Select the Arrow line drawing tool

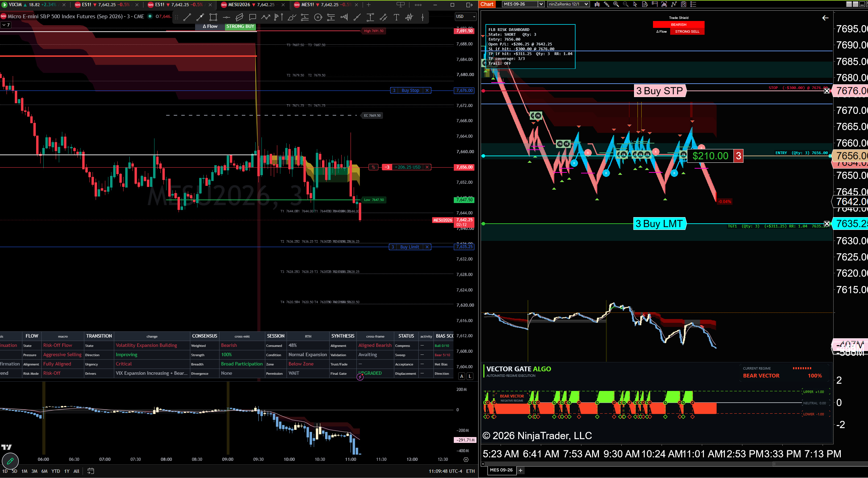pyautogui.click(x=200, y=17)
